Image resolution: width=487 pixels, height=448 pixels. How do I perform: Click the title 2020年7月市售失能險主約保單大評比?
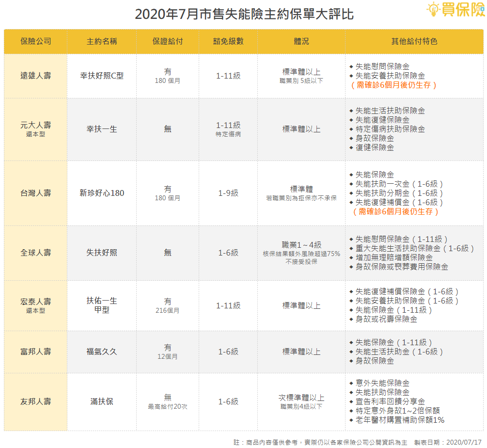(x=244, y=14)
